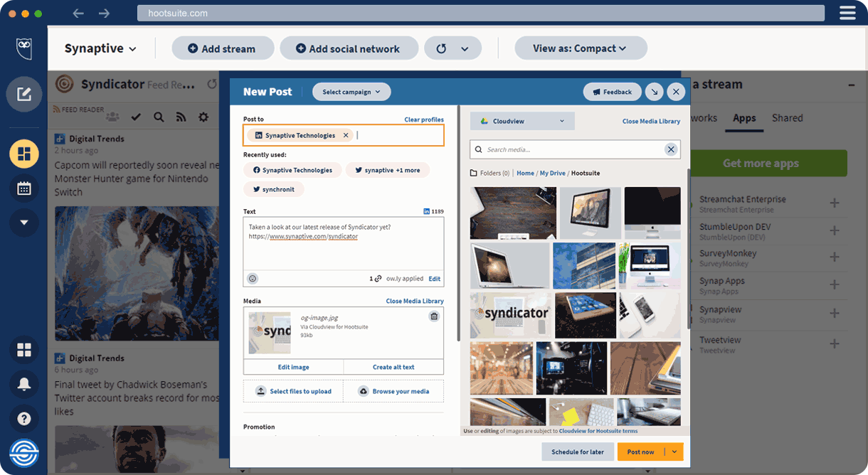Click the Hootsuite owl logo

[24, 48]
